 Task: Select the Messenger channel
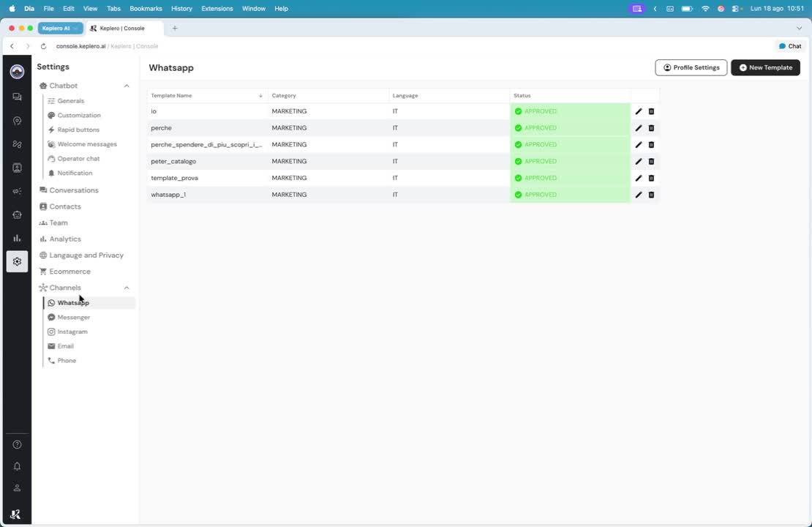(x=74, y=317)
